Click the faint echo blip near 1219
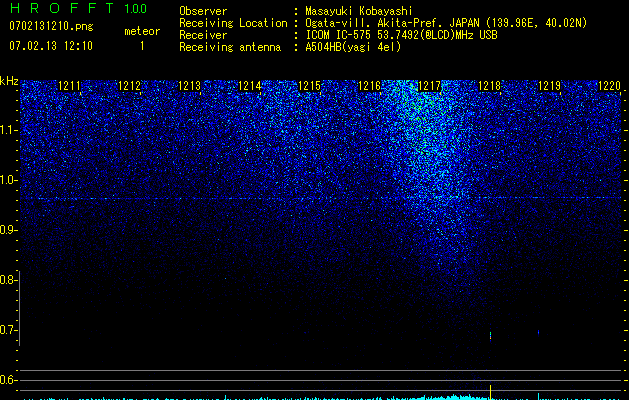629x400 pixels. tap(538, 332)
